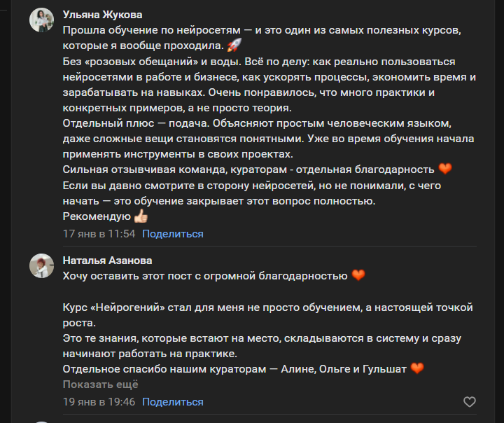Click the heart emoji after 'отдельная благодарность'
The width and height of the screenshot is (504, 423).
click(x=445, y=169)
